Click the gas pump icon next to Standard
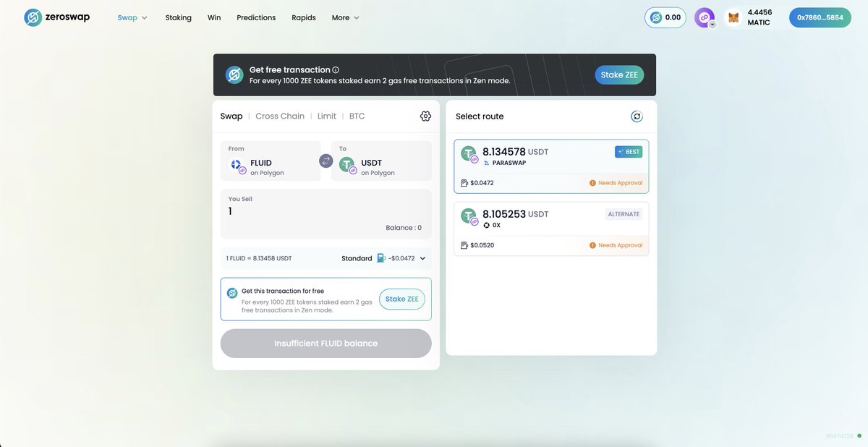This screenshot has height=447, width=868. [x=381, y=258]
